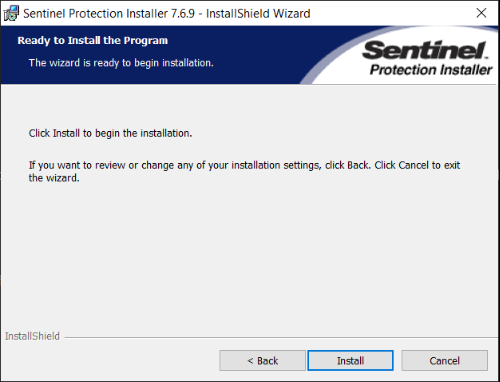Click the InstallShield Wizard part of the window title
Image resolution: width=500 pixels, height=382 pixels.
click(x=258, y=14)
